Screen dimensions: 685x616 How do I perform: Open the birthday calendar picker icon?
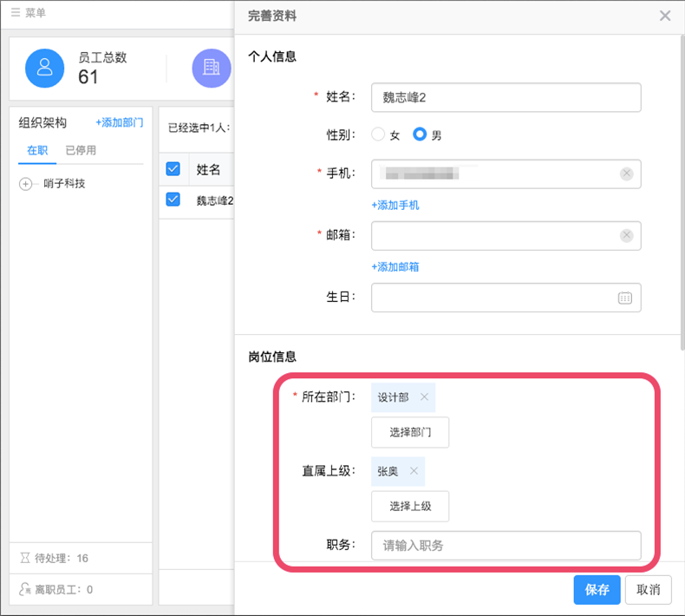[x=624, y=298]
